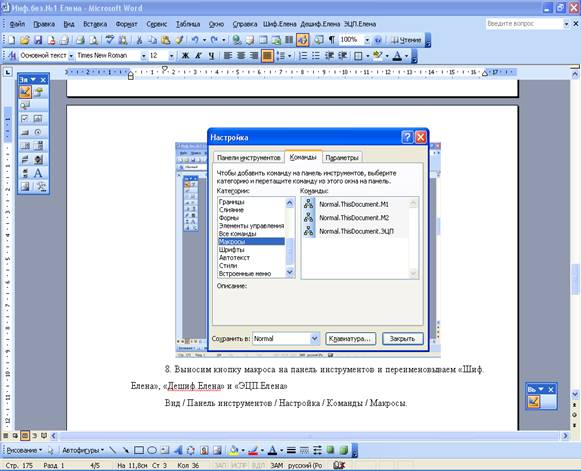
Task: Expand the Рисование menu
Action: pos(24,450)
